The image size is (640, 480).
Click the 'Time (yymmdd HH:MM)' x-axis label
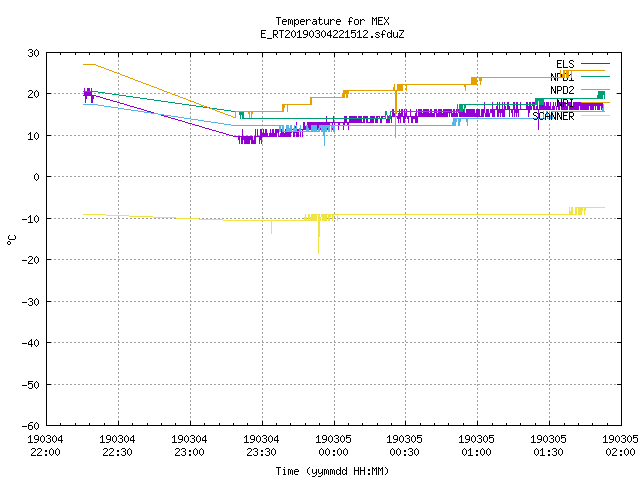(x=332, y=471)
